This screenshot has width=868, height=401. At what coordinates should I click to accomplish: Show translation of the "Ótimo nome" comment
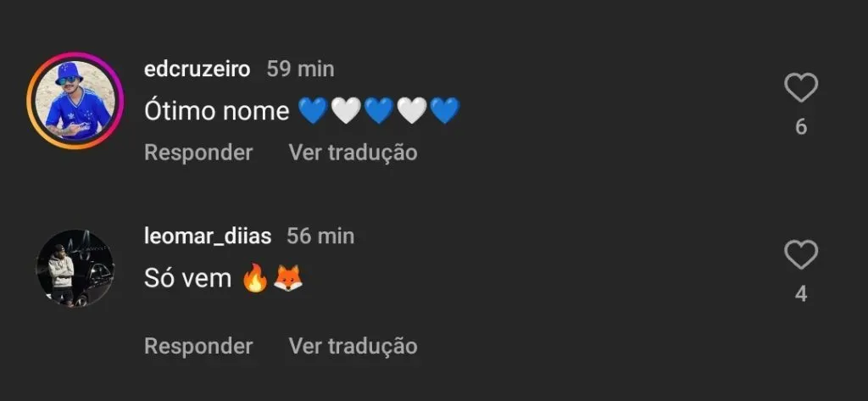pyautogui.click(x=353, y=153)
